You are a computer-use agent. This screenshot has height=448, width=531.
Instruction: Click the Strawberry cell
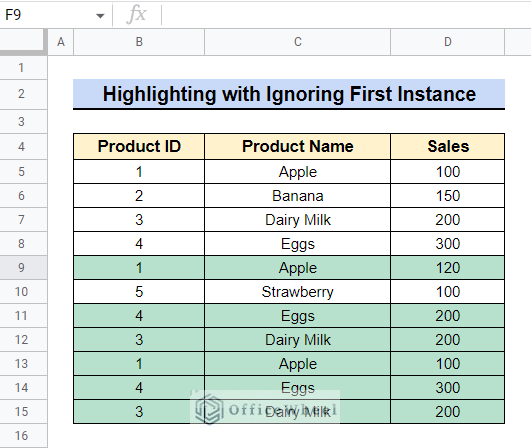[297, 292]
